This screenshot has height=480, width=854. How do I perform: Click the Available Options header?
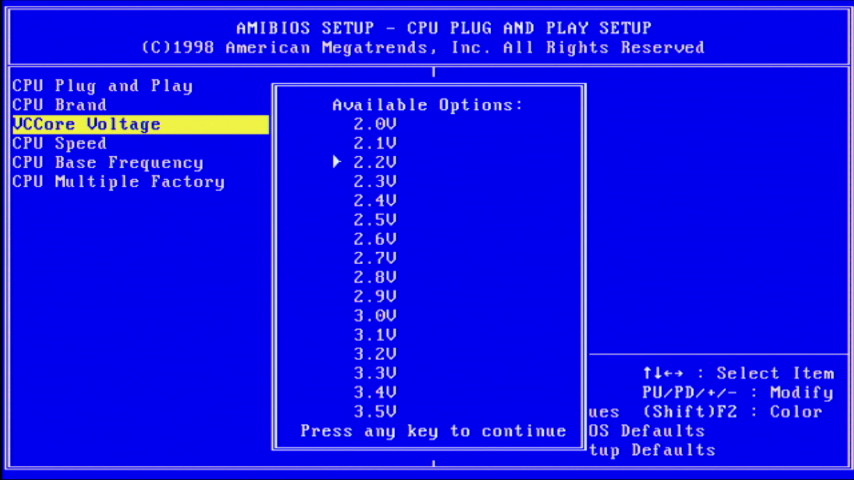coord(427,105)
